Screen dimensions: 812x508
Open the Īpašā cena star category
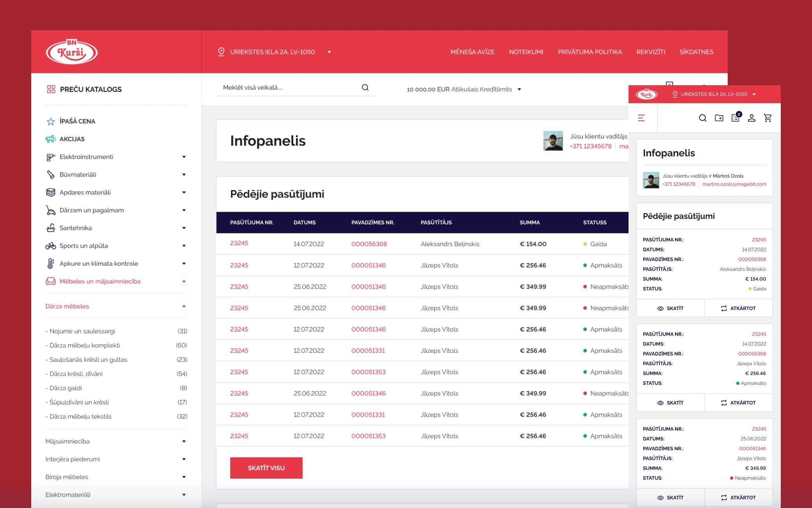pyautogui.click(x=77, y=121)
